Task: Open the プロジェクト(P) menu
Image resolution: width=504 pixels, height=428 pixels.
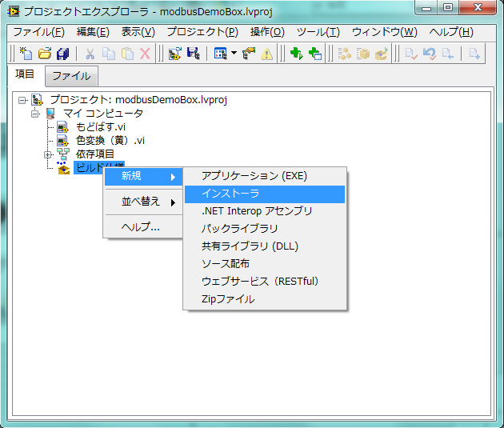Action: click(x=202, y=32)
